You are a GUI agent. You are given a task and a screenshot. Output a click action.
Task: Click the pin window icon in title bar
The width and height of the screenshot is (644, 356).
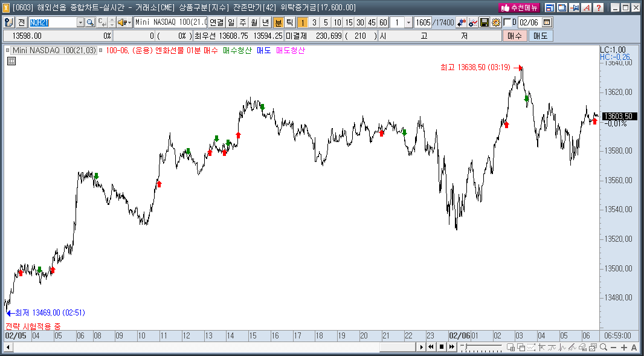pos(575,7)
